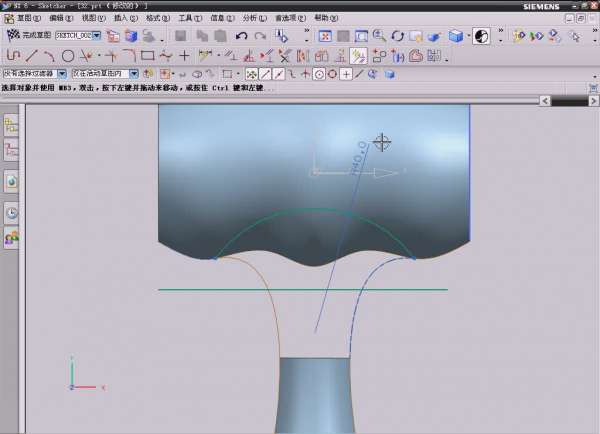600x434 pixels.
Task: Open the SKETCH_002 sketch name dropdown
Action: [97, 35]
